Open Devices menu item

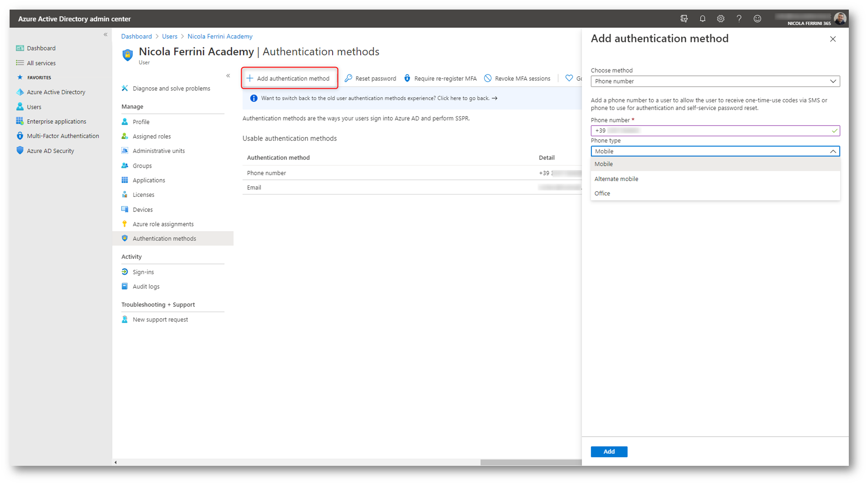(x=143, y=210)
